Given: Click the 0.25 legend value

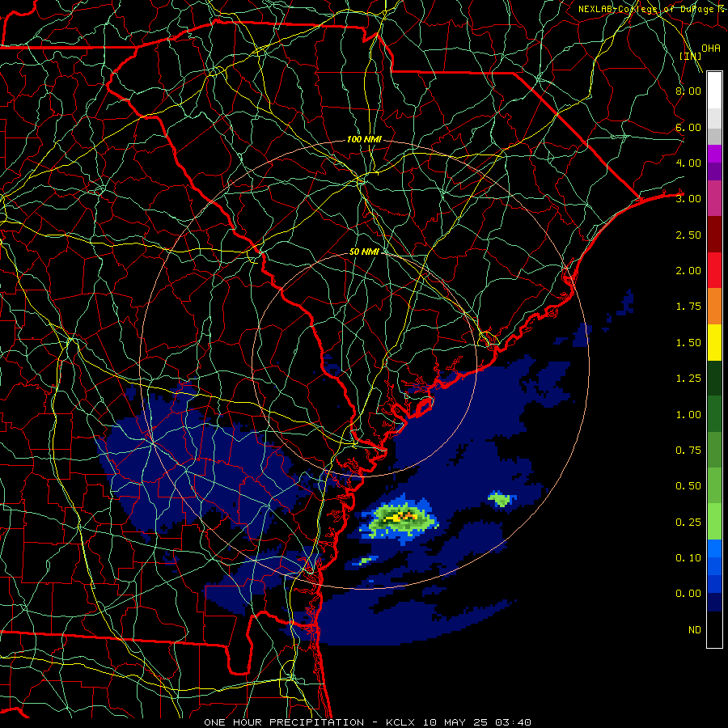Looking at the screenshot, I should tap(688, 523).
